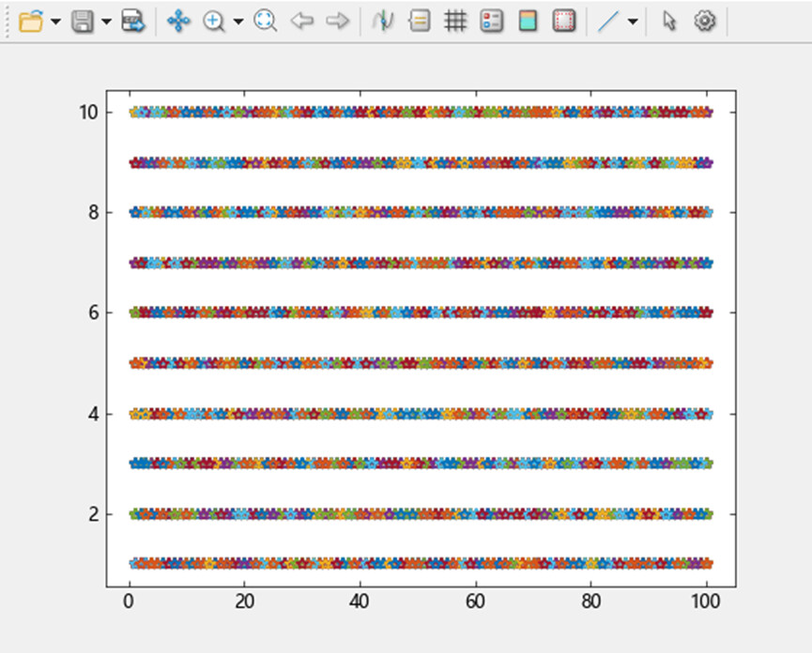The width and height of the screenshot is (812, 653).
Task: Click the y-axis tick label 6
Action: coord(94,312)
